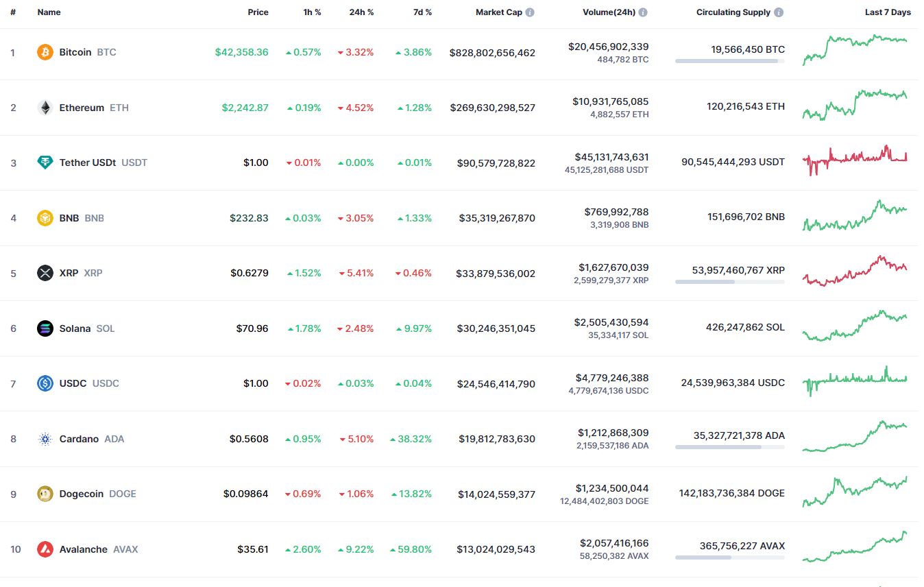
Task: Click the BNB coin logo icon
Action: [45, 218]
